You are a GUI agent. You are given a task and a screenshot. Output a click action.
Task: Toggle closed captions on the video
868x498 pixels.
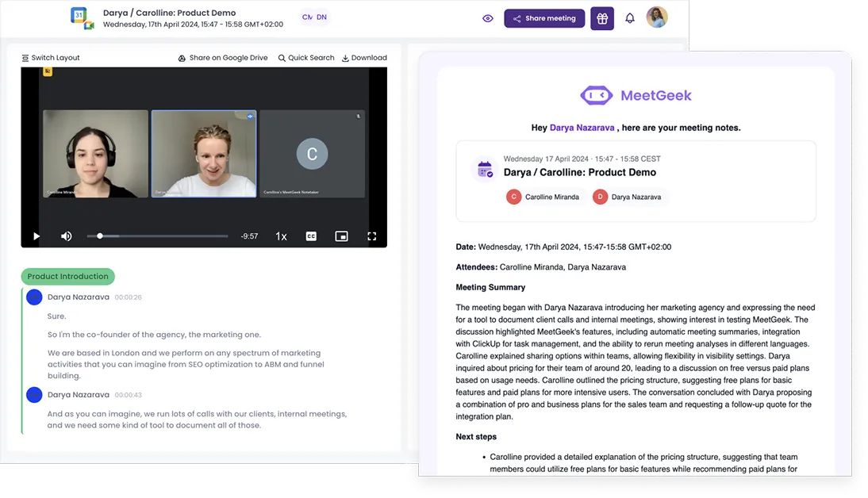(x=311, y=236)
